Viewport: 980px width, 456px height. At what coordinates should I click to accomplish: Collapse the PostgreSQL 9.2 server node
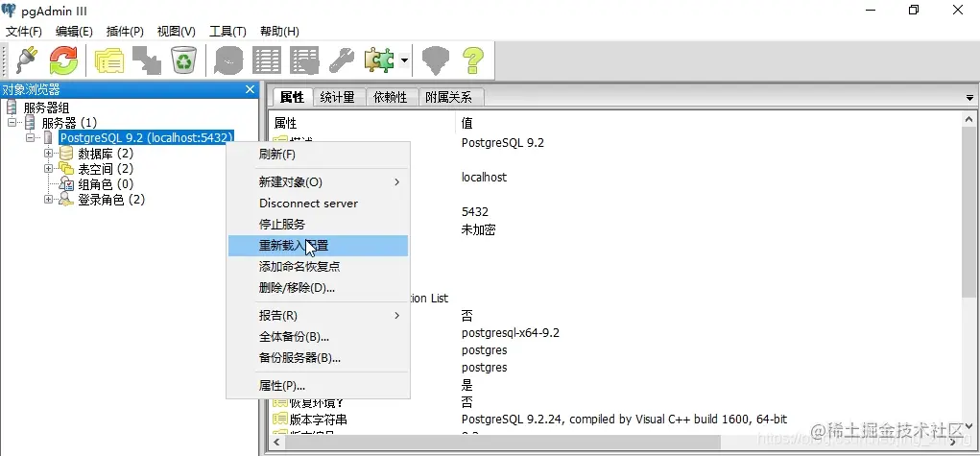point(30,137)
